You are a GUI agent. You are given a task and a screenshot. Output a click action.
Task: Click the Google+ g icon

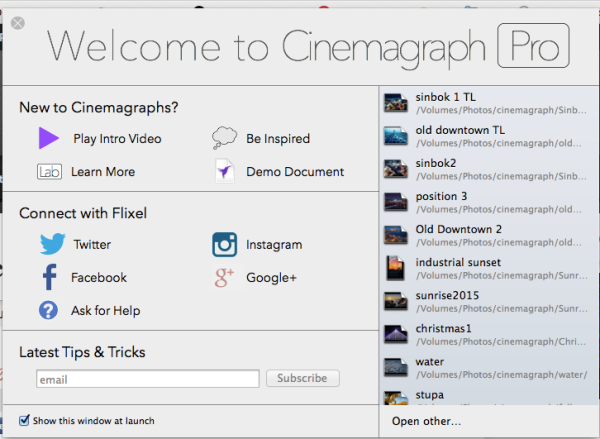pos(224,277)
